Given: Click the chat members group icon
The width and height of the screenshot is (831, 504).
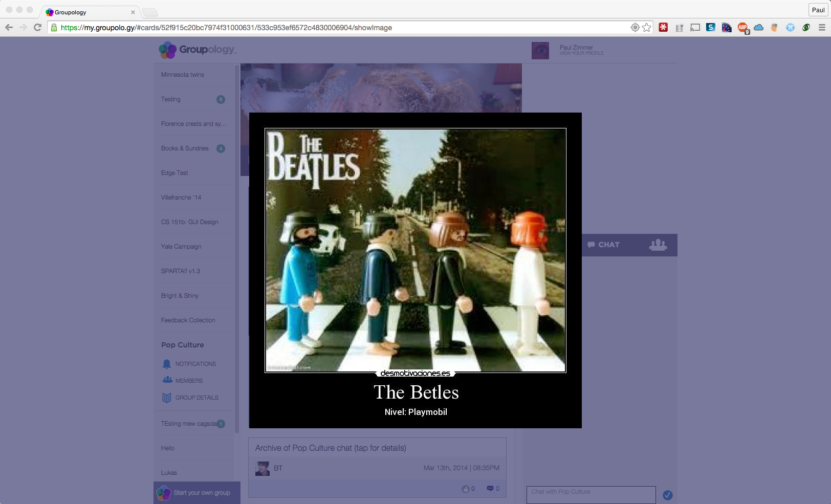Looking at the screenshot, I should point(658,245).
